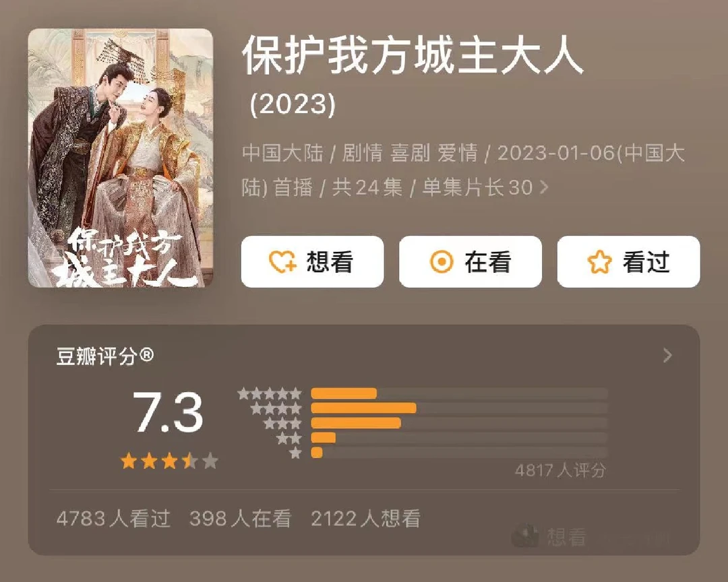The image size is (728, 582).
Task: Open the 4783人看过 list
Action: pos(113,519)
